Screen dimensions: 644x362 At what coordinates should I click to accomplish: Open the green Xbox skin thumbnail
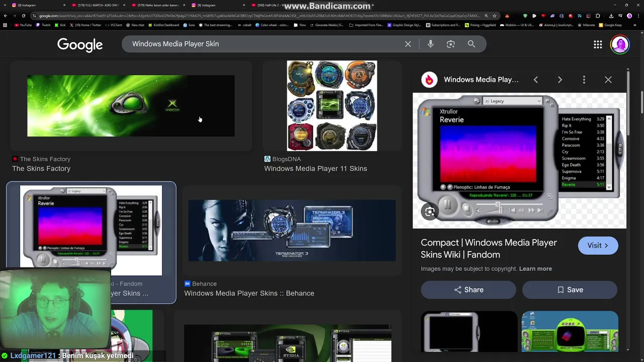(131, 106)
